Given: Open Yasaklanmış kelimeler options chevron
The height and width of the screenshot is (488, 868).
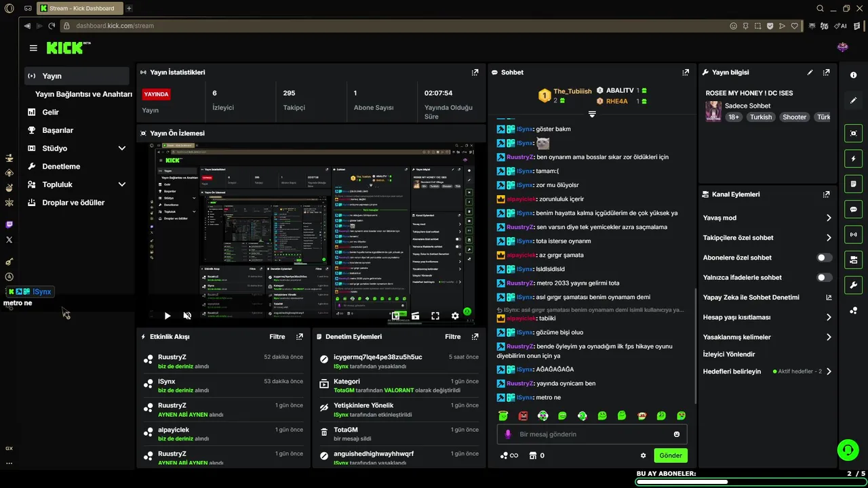Looking at the screenshot, I should point(829,337).
